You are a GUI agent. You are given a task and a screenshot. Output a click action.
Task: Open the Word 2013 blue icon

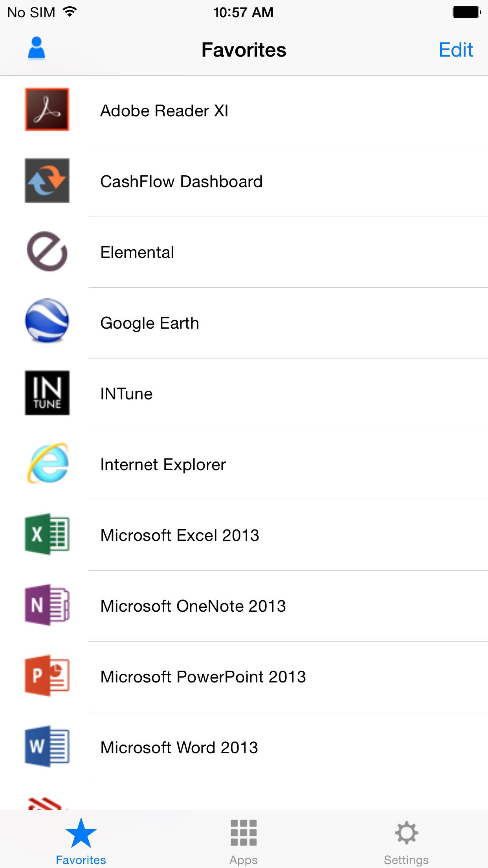47,747
